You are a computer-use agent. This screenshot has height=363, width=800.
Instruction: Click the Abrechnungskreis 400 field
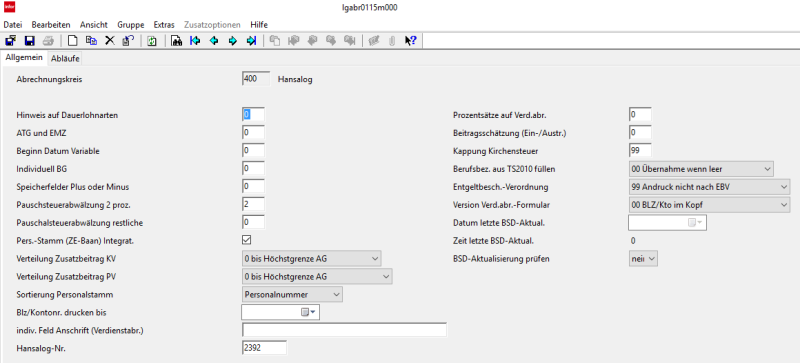pyautogui.click(x=256, y=79)
